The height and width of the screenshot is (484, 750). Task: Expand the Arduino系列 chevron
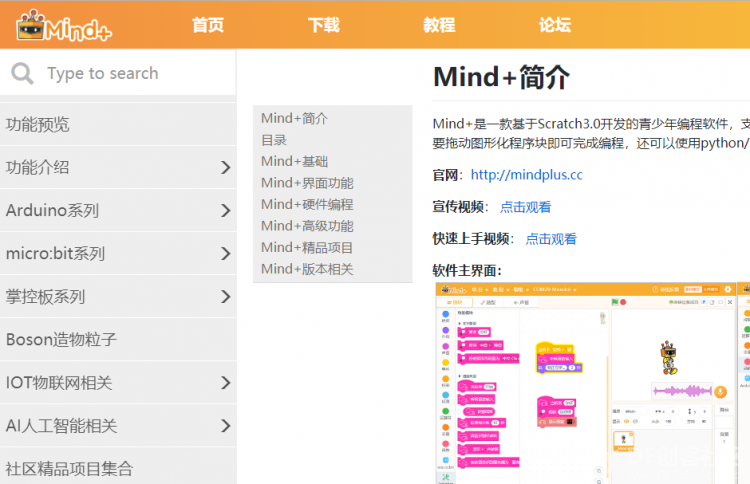point(226,210)
